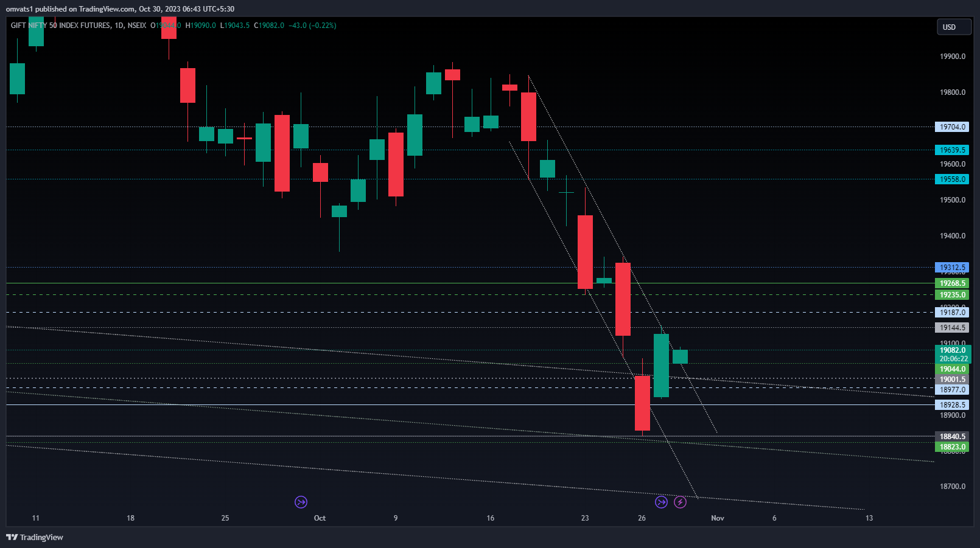Click the rollover marker before Oct

click(x=301, y=502)
